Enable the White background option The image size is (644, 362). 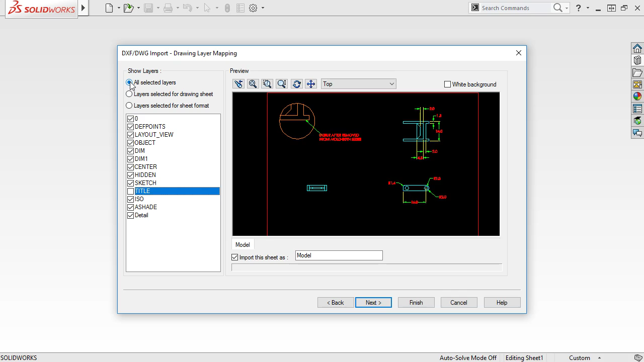(x=447, y=84)
